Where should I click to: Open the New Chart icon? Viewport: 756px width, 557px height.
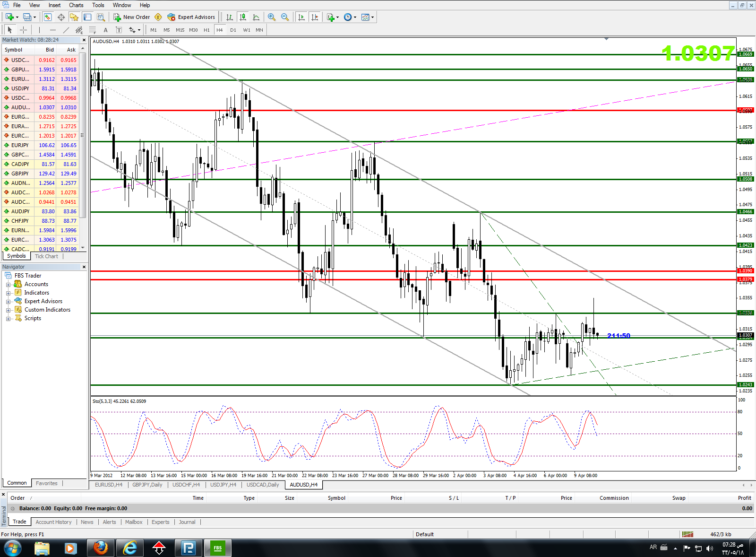pos(9,17)
